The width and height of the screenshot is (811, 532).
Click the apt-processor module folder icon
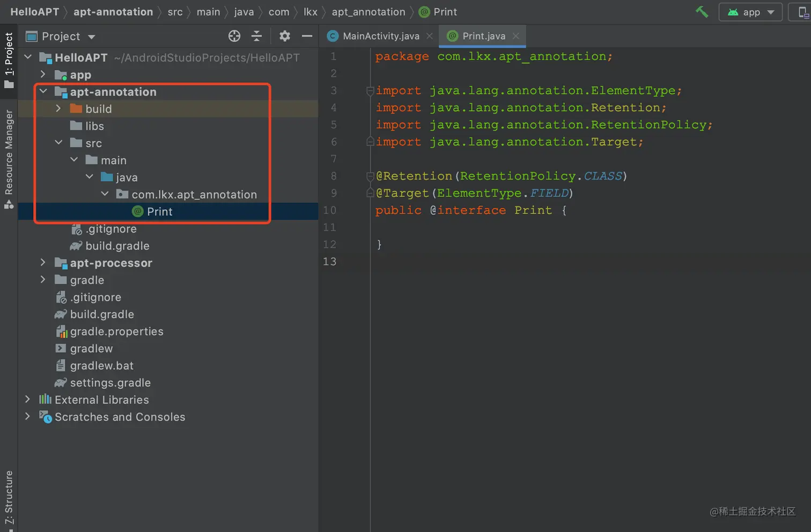click(61, 263)
